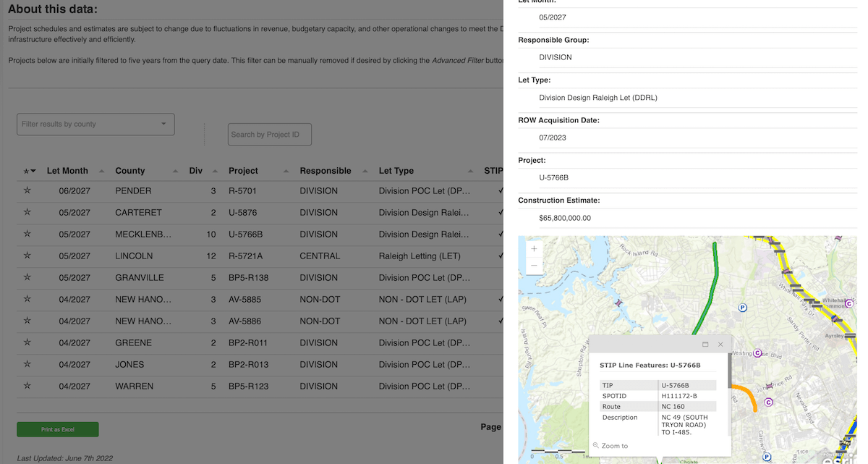This screenshot has height=464, width=868.
Task: Favorite the LINCOLN R-5721A project
Action: 27,256
